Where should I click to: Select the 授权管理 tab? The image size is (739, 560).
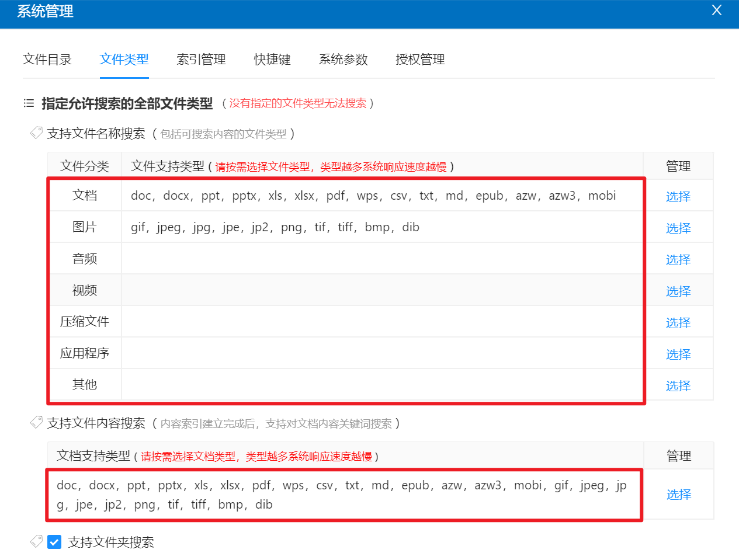click(421, 60)
